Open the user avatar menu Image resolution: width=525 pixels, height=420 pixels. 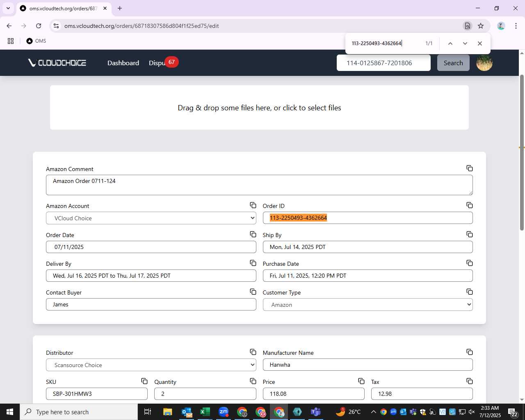484,63
